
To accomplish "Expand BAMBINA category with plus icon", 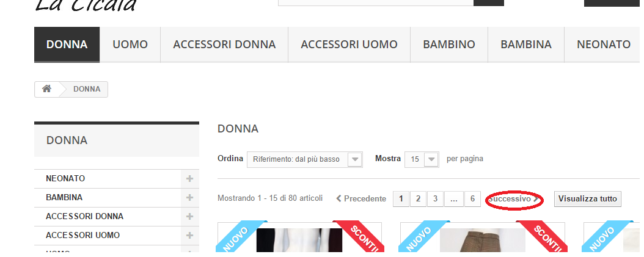I will point(190,197).
